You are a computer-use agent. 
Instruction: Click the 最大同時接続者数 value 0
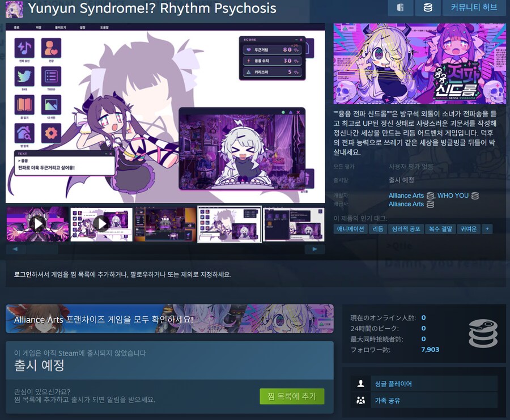pyautogui.click(x=423, y=339)
